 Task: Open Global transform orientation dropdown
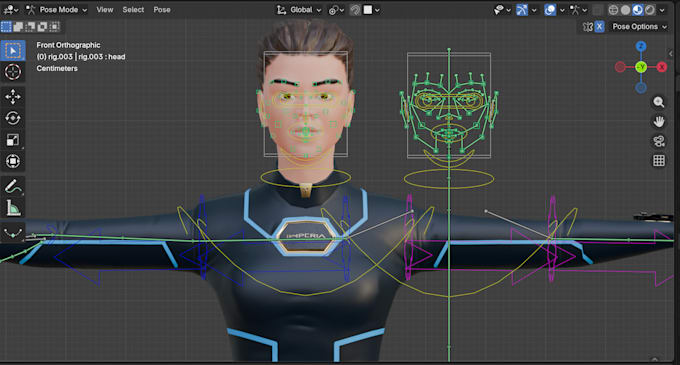[x=299, y=10]
